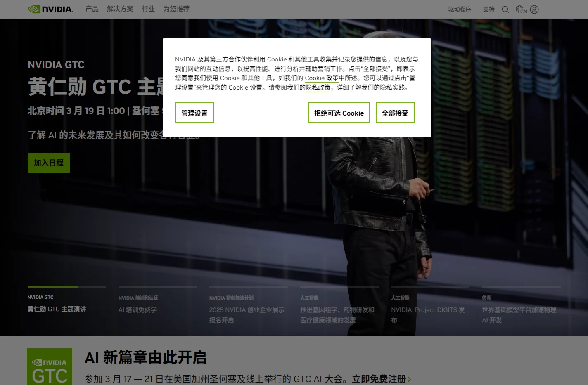Open the 产品 menu
588x385 pixels.
click(92, 9)
